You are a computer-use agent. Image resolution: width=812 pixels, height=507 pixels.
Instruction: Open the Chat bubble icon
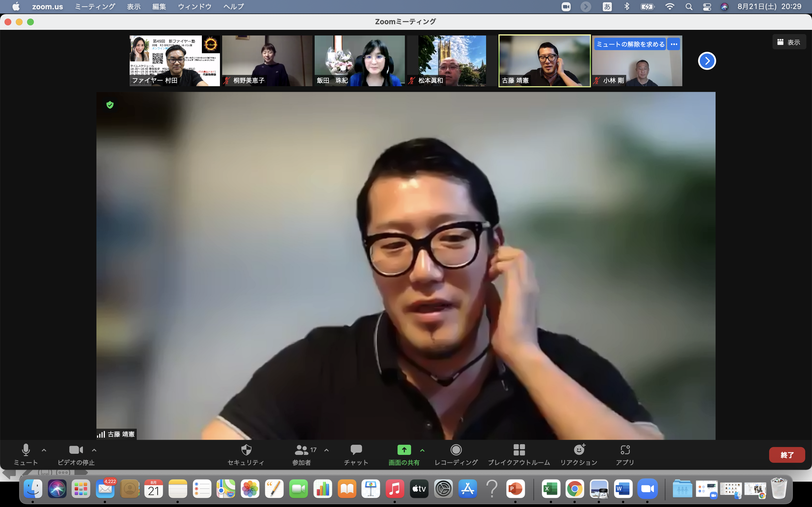click(356, 450)
